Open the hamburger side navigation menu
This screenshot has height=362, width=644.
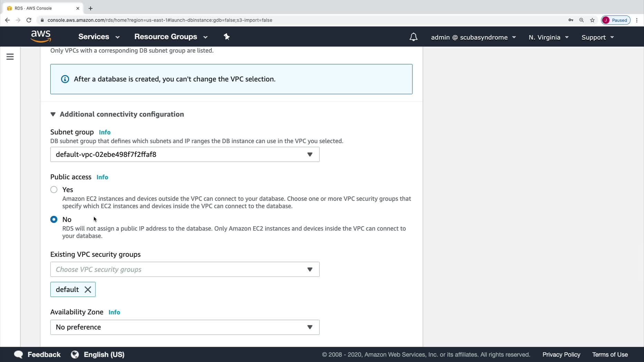click(x=10, y=57)
